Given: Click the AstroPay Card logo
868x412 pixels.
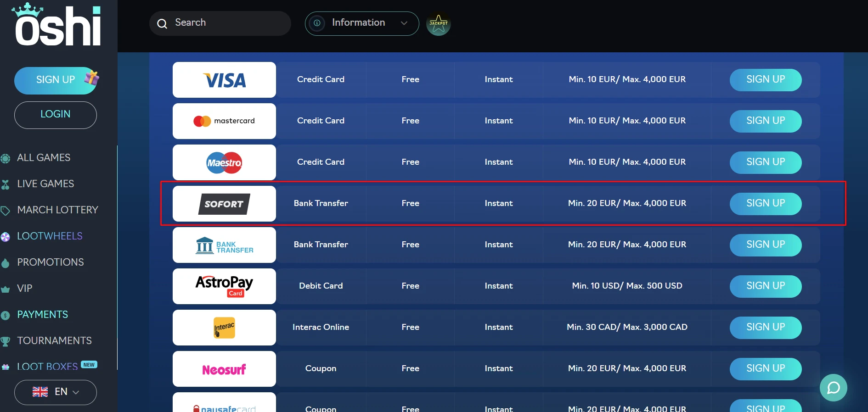Looking at the screenshot, I should (x=224, y=286).
